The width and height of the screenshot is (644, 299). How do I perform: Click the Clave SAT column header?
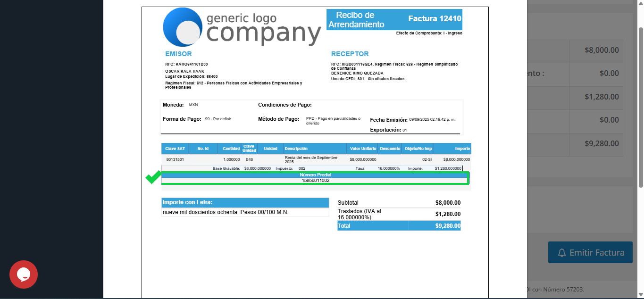(175, 149)
